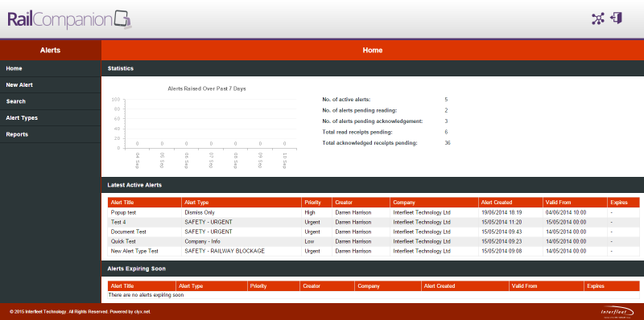
Task: Open Reports in the sidebar
Action: [x=50, y=134]
